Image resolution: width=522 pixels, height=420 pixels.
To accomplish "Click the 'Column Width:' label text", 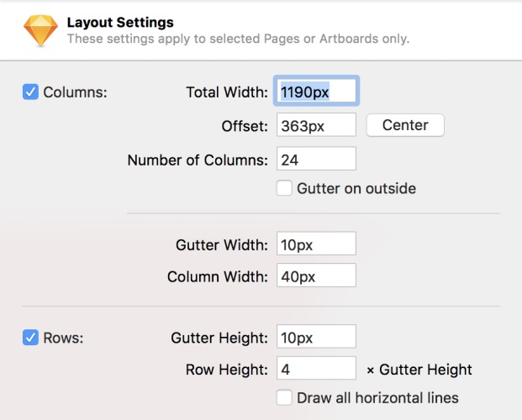I will [218, 276].
